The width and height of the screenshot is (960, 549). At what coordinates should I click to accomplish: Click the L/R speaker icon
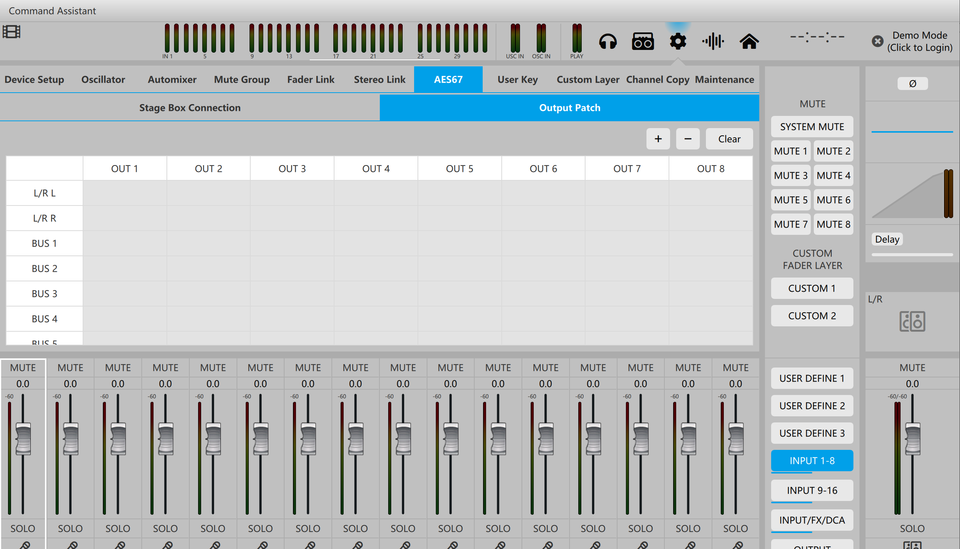[x=912, y=321]
